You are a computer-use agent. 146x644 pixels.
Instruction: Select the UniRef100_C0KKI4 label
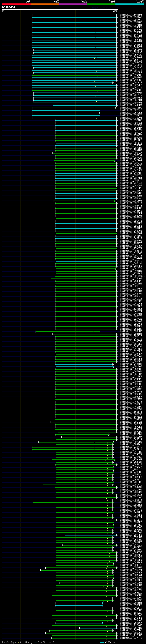(x=131, y=82)
